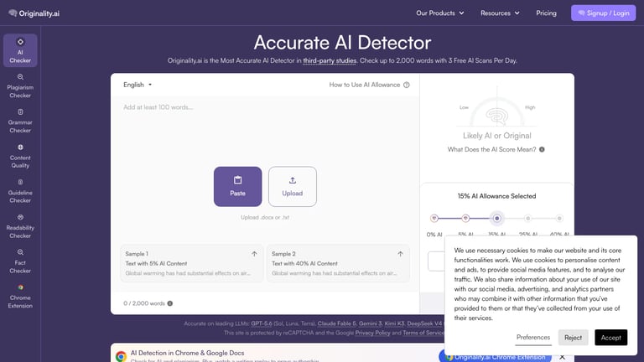This screenshot has width=644, height=362.
Task: Set AI allowance slider to 40% AI
Action: 559,219
